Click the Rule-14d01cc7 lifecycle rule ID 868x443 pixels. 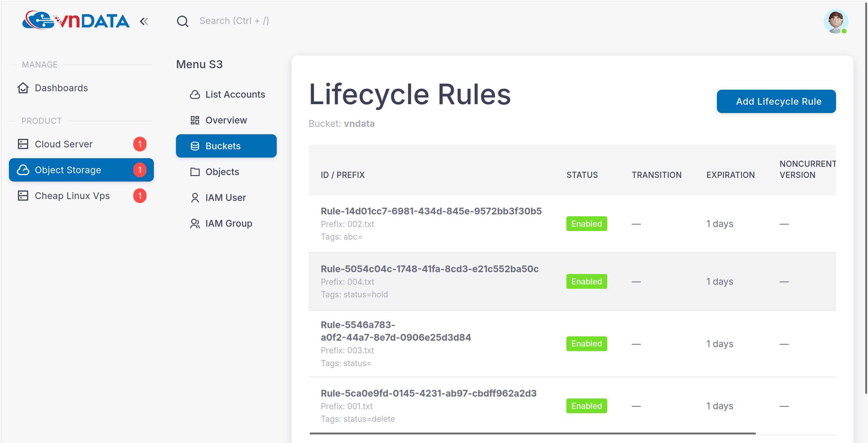click(431, 211)
